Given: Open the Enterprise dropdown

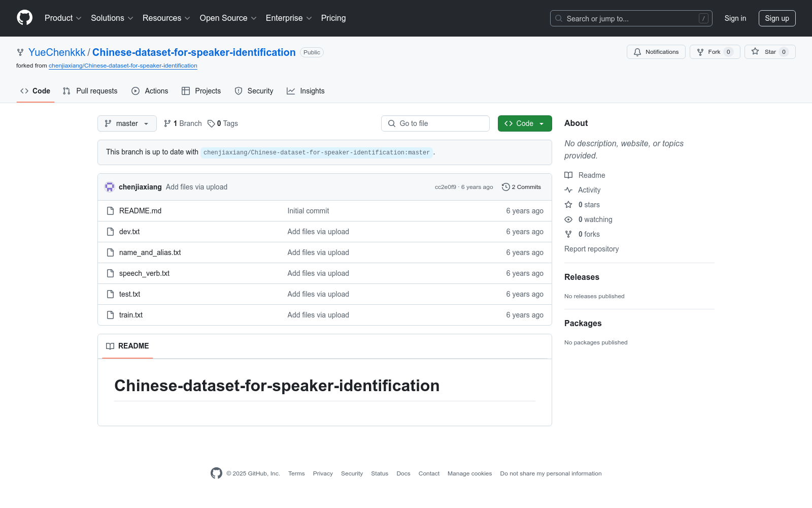Looking at the screenshot, I should (289, 18).
